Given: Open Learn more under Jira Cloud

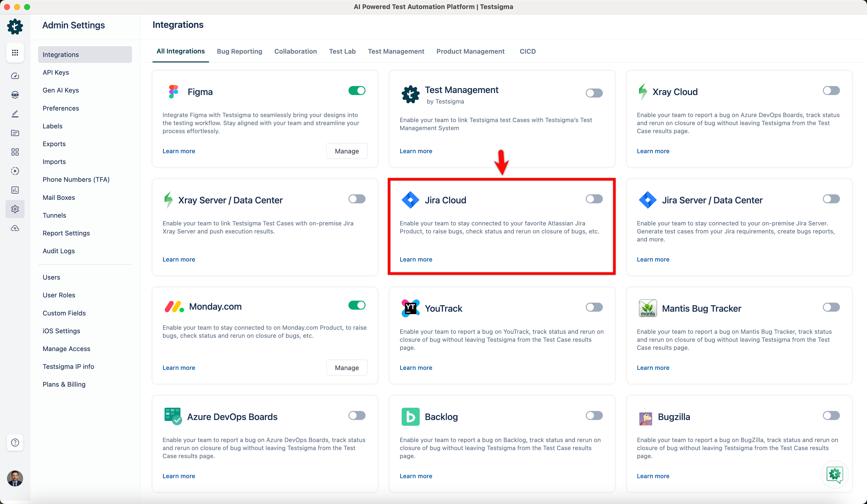Looking at the screenshot, I should (416, 259).
